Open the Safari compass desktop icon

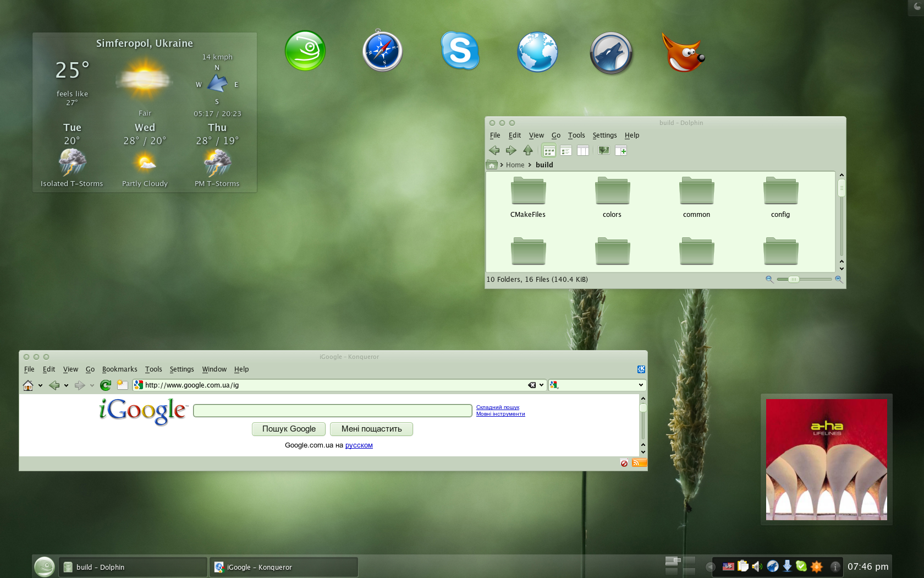click(x=382, y=51)
